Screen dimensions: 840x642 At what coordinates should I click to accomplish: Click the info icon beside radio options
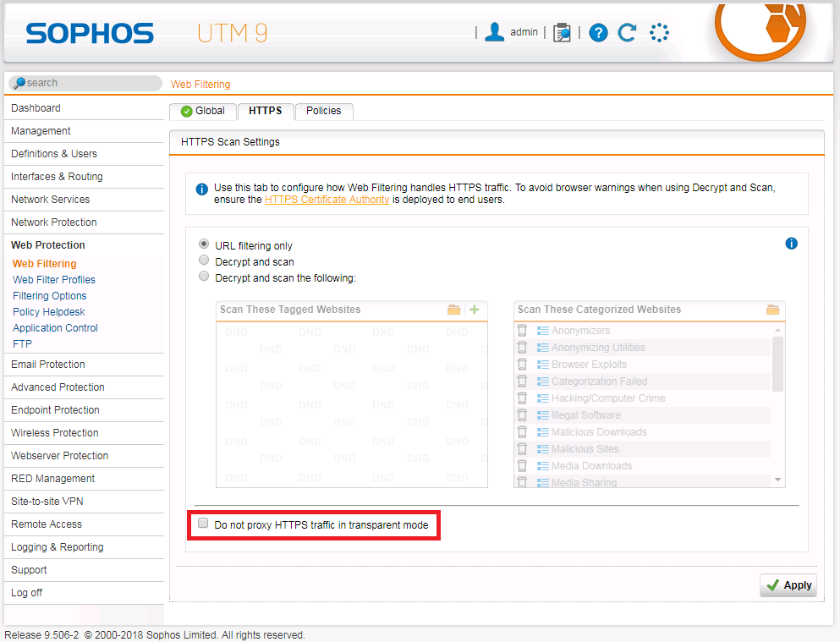[791, 244]
